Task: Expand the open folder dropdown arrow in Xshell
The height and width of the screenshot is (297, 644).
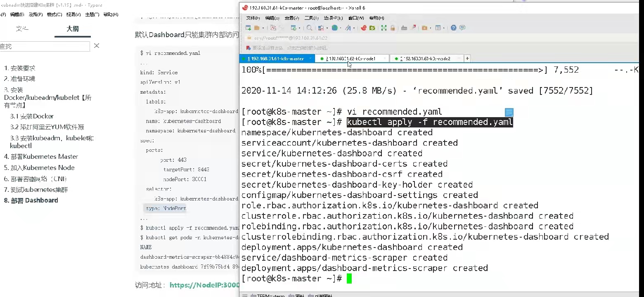Action: tap(263, 28)
